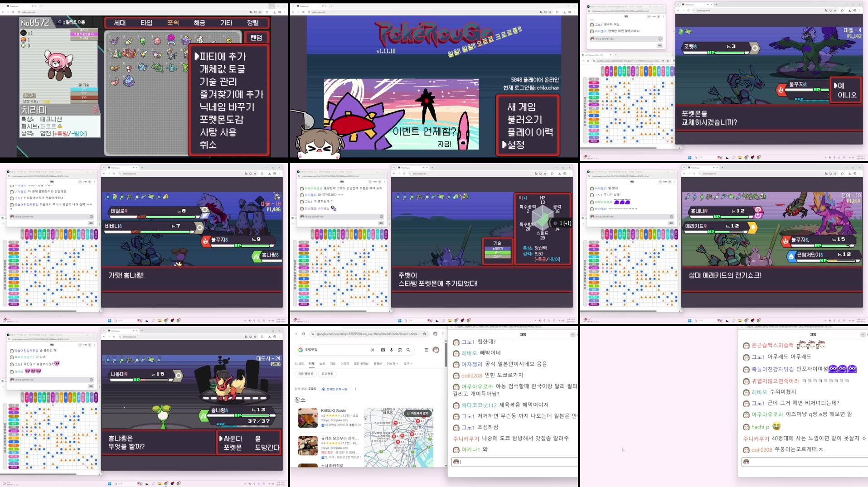
Task: Choose '포켓몬' in 홈나링's battle command menu
Action: 233,448
